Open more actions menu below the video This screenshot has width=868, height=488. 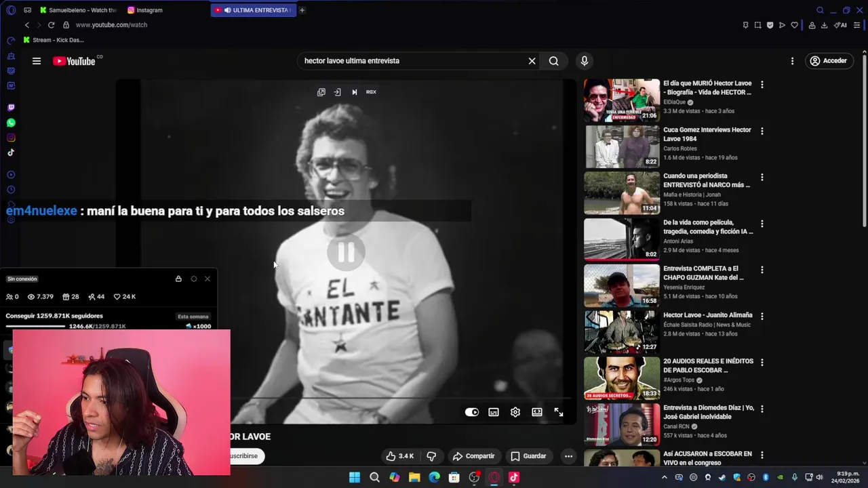[x=568, y=456]
